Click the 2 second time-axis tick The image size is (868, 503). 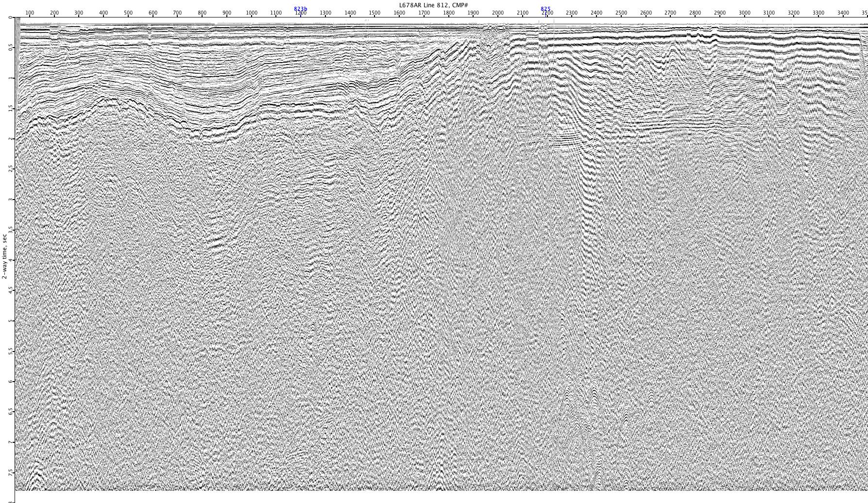[10, 139]
